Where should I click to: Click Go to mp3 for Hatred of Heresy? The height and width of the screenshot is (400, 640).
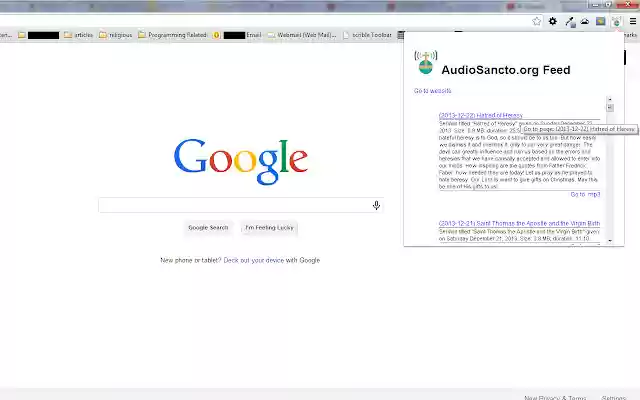tap(585, 194)
